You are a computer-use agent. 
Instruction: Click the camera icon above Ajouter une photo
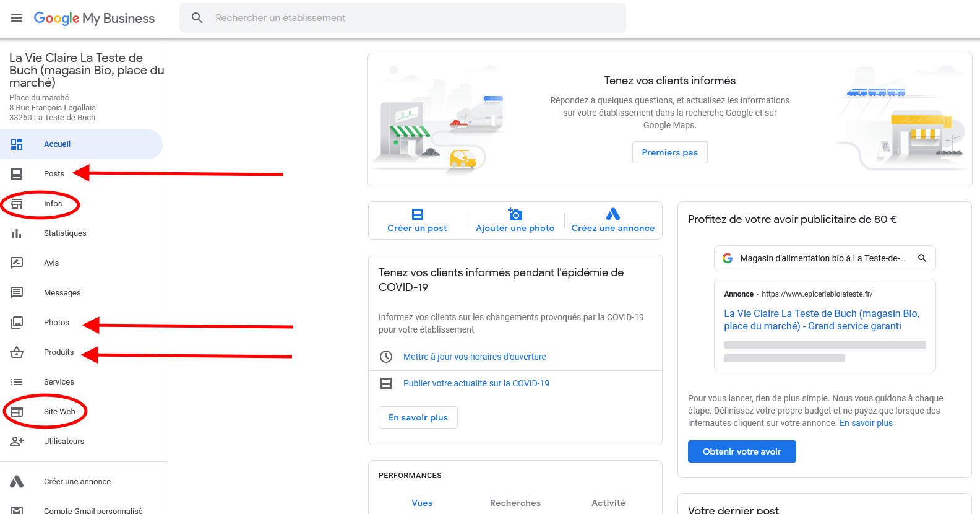(x=515, y=214)
